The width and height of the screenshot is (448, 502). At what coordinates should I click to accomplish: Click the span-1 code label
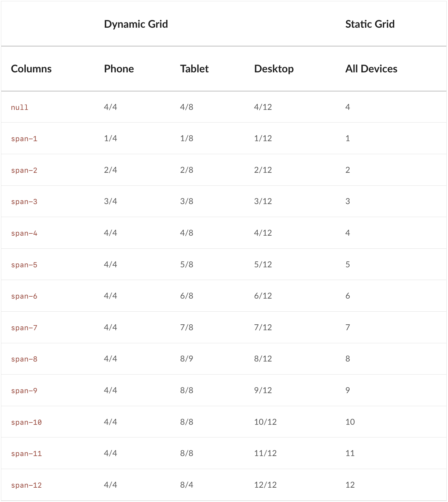24,139
